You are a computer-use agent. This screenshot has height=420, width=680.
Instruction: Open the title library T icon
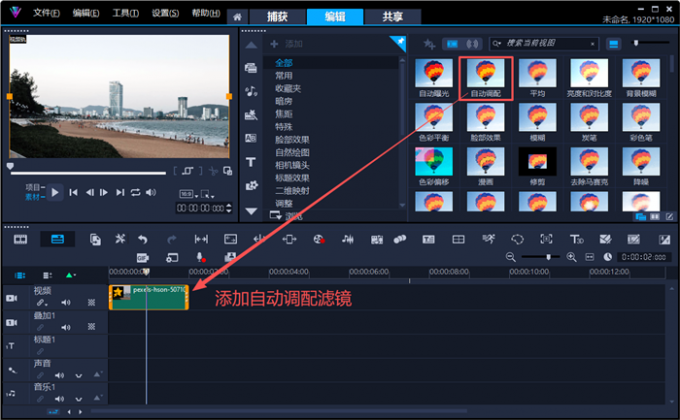(x=251, y=162)
